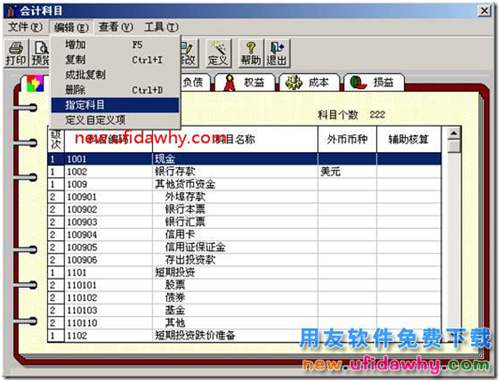The image size is (500, 382).
Task: Choose 复制 Ctrl+I menu entry
Action: coord(115,60)
